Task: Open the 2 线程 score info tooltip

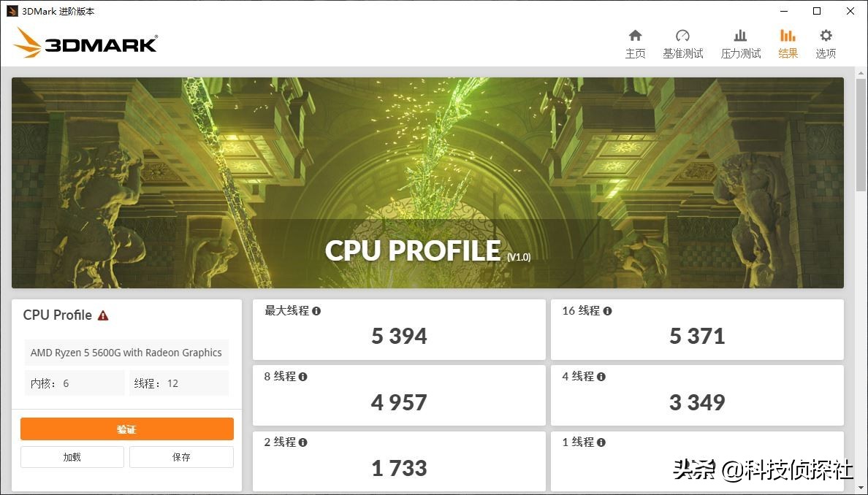Action: coord(302,442)
